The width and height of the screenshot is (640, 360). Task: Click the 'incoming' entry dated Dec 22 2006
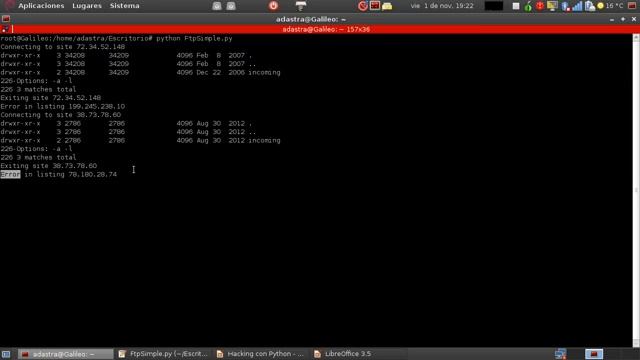[x=264, y=72]
